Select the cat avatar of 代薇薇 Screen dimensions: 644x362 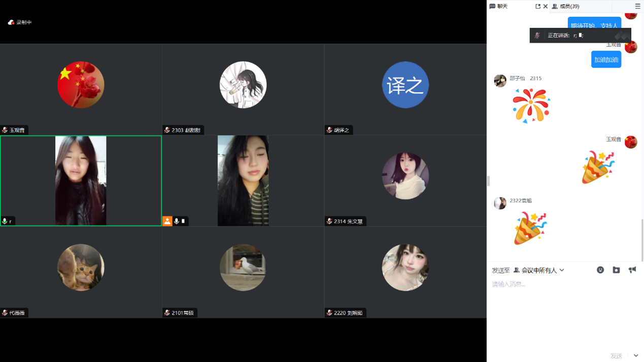coord(81,268)
